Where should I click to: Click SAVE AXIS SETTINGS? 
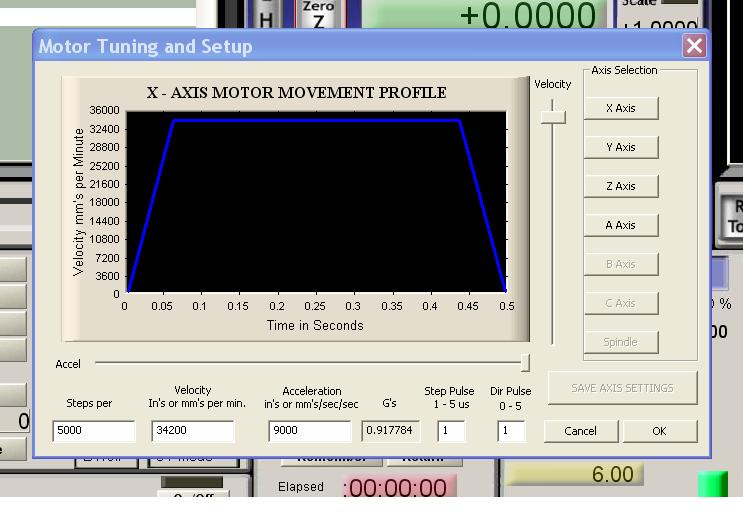coord(623,388)
